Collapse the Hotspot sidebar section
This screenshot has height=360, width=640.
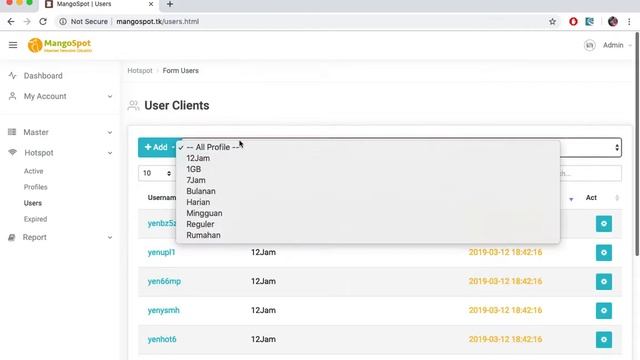pos(110,153)
